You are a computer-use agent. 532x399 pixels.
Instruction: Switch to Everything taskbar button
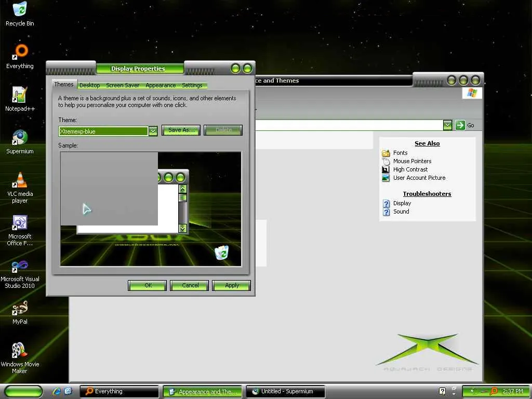[x=119, y=391]
